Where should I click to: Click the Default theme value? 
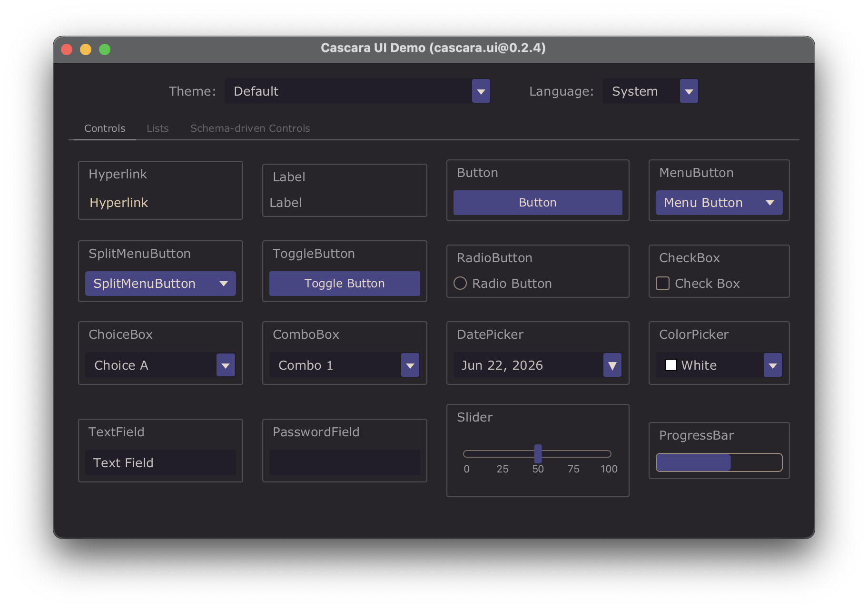coord(256,91)
